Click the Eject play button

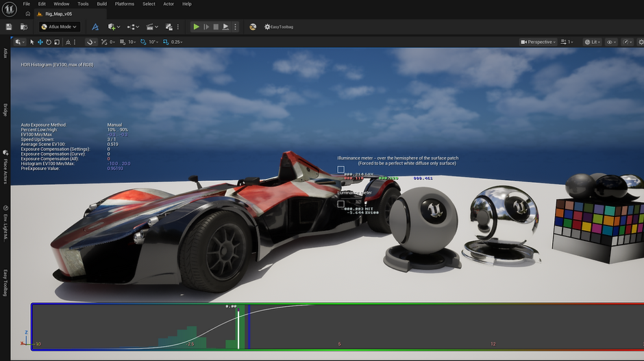tap(225, 27)
